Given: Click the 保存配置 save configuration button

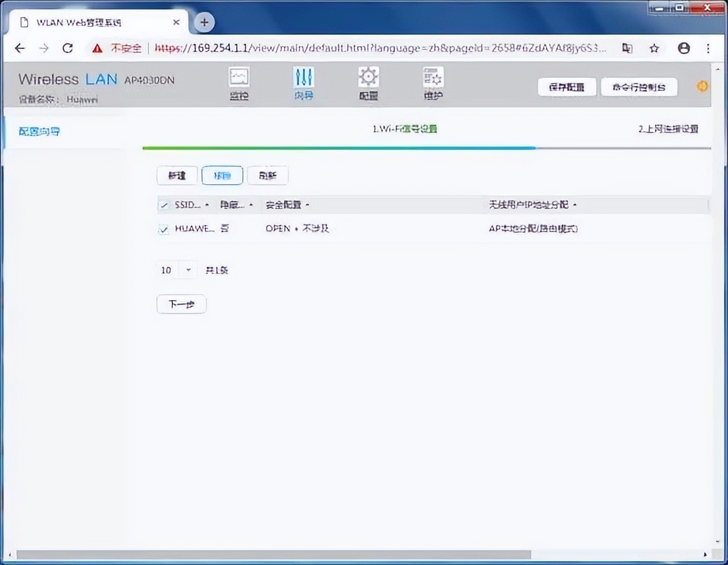Looking at the screenshot, I should pos(566,86).
